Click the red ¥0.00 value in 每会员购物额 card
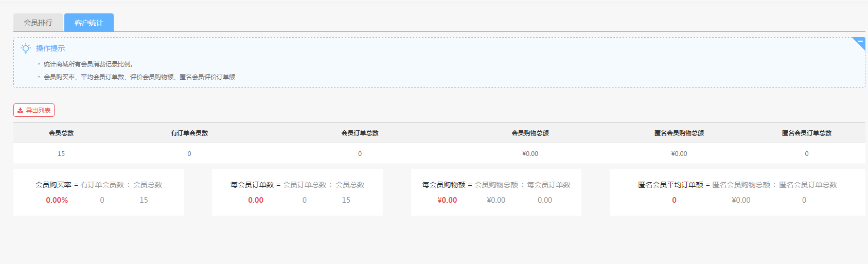 click(x=447, y=200)
